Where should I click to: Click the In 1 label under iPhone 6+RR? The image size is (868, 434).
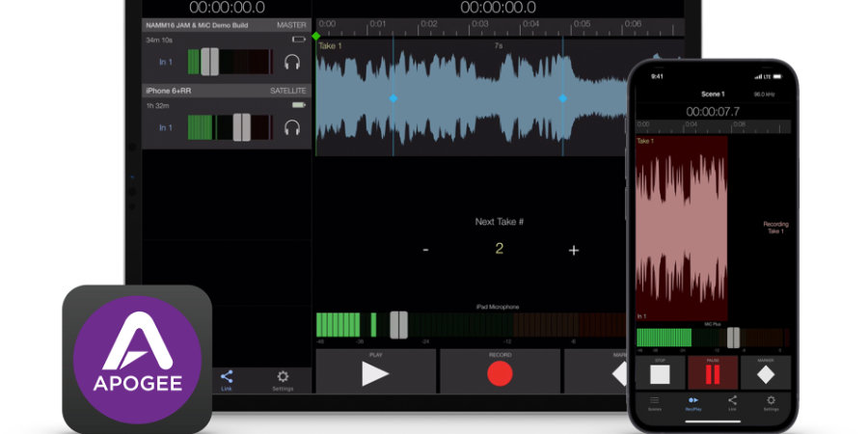pos(166,128)
